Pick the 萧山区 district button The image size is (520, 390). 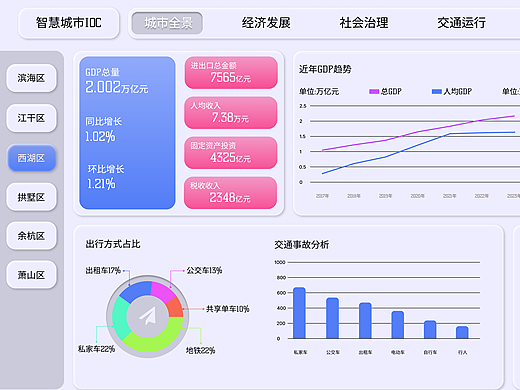click(31, 275)
